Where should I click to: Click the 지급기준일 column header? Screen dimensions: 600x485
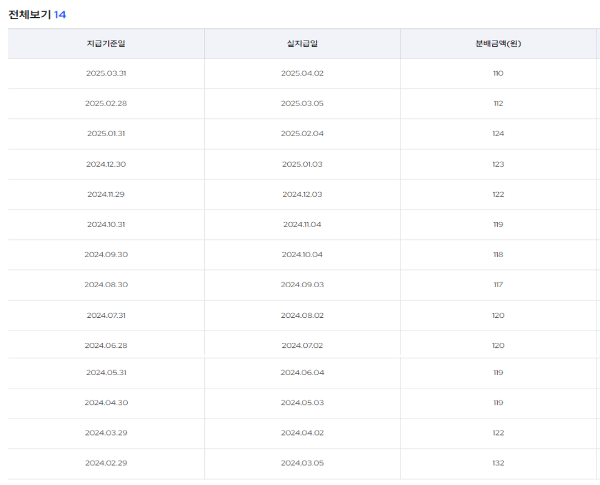pyautogui.click(x=106, y=43)
